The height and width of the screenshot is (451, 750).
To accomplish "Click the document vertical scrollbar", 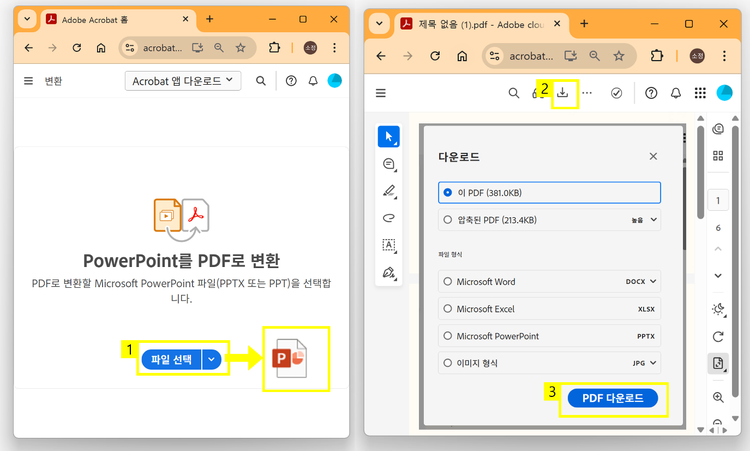I will 701,172.
